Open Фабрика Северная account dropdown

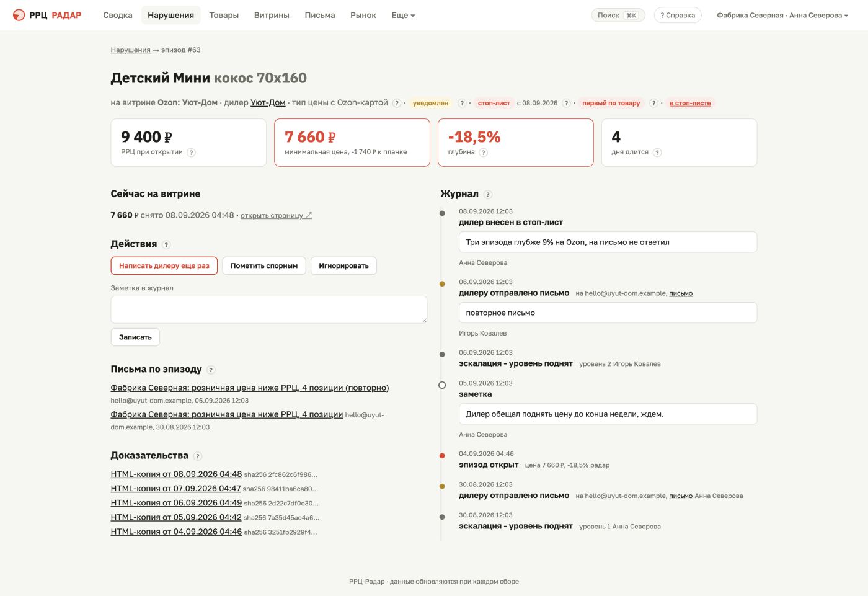[782, 15]
